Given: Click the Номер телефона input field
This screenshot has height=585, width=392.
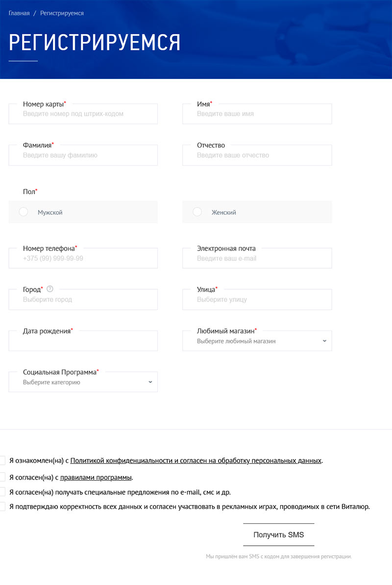Looking at the screenshot, I should click(x=83, y=258).
